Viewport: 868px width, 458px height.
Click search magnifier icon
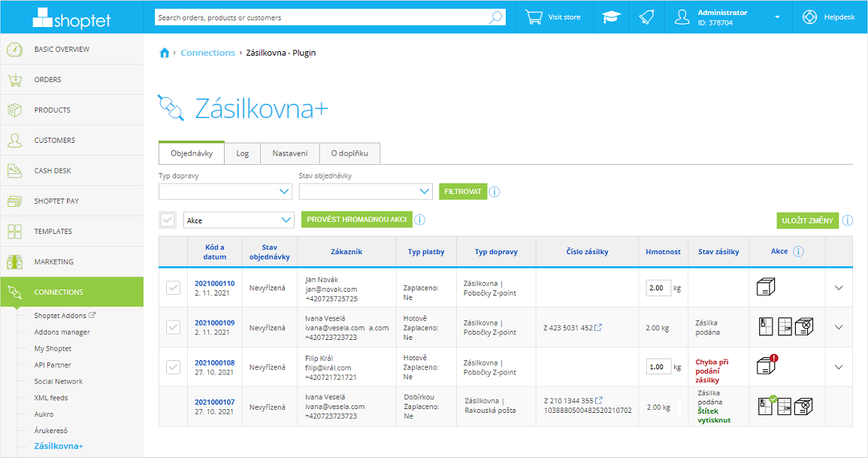[495, 17]
